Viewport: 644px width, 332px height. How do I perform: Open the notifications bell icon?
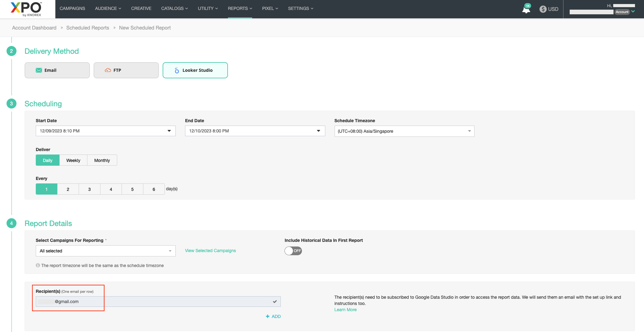pyautogui.click(x=526, y=9)
